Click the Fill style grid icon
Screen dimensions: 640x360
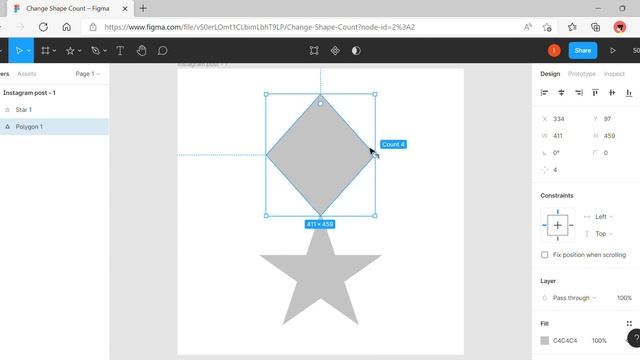point(629,324)
